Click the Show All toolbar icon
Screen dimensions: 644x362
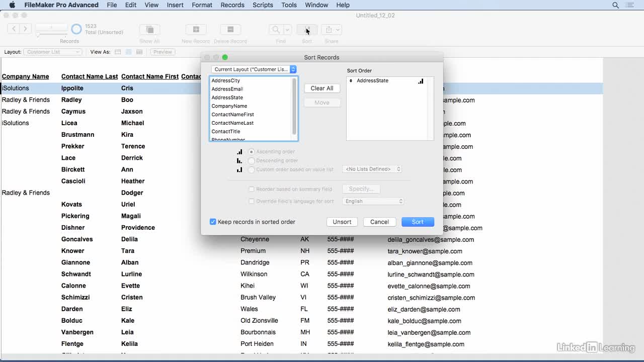click(149, 30)
